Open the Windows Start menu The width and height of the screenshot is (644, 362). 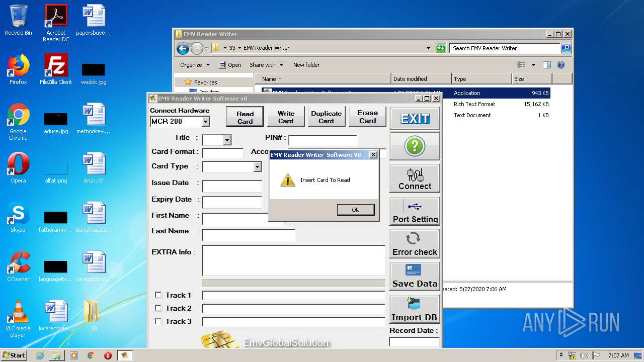point(14,355)
